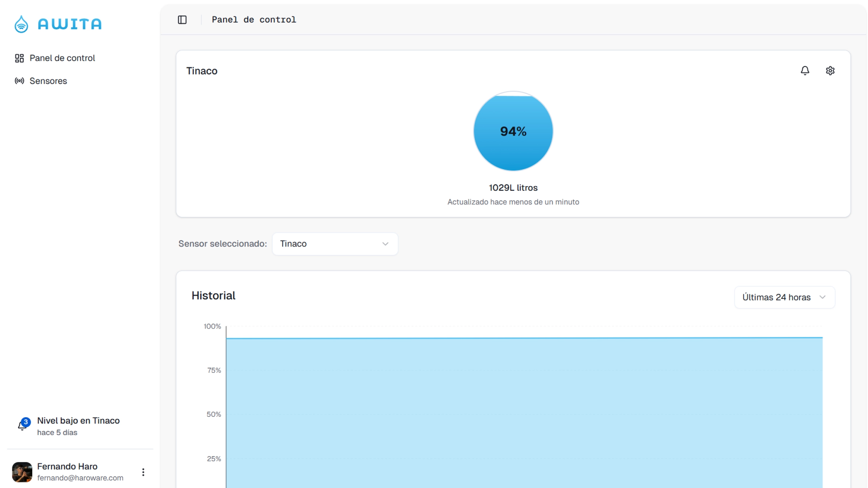Open Tinaco settings gear icon
868x488 pixels.
coord(830,70)
